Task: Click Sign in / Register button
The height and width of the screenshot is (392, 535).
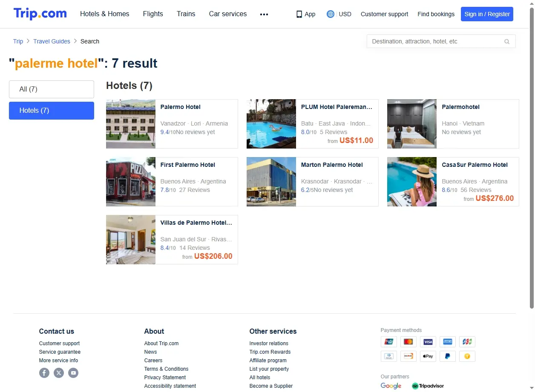Action: coord(487,14)
